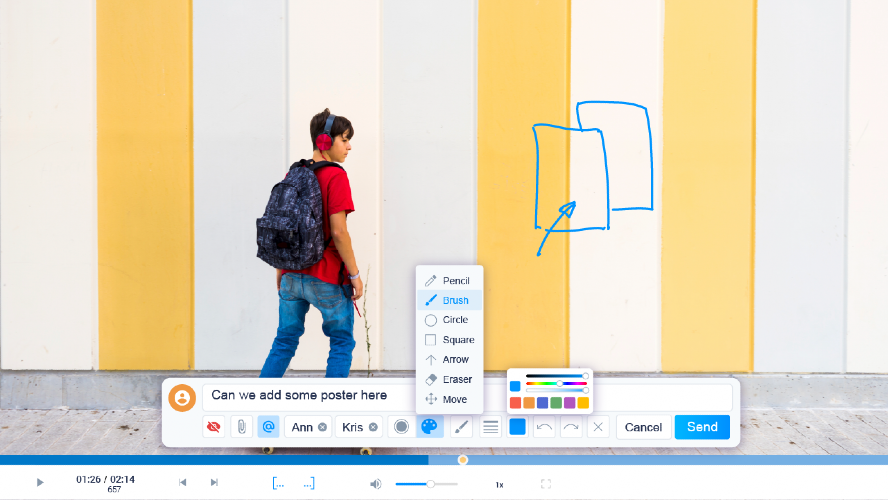Open the blue current color swatch

[x=517, y=427]
